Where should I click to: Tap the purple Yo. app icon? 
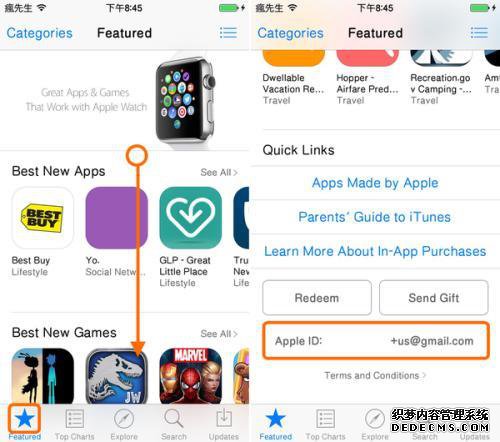[116, 218]
